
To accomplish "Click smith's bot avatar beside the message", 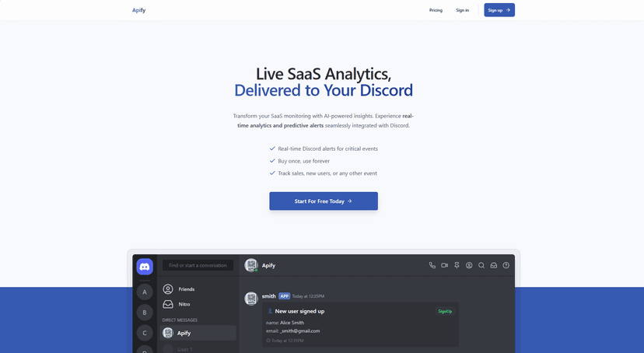I will (x=251, y=299).
